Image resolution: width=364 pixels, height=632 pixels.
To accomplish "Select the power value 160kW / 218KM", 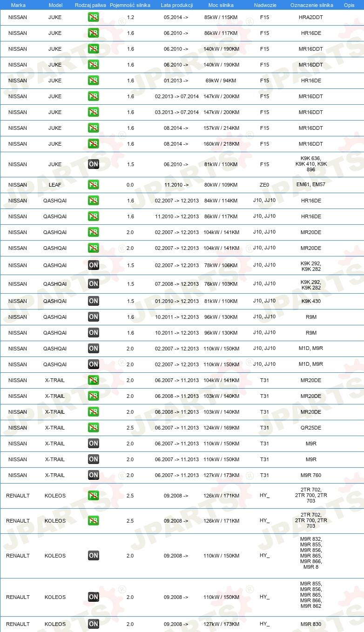I will pos(221,144).
